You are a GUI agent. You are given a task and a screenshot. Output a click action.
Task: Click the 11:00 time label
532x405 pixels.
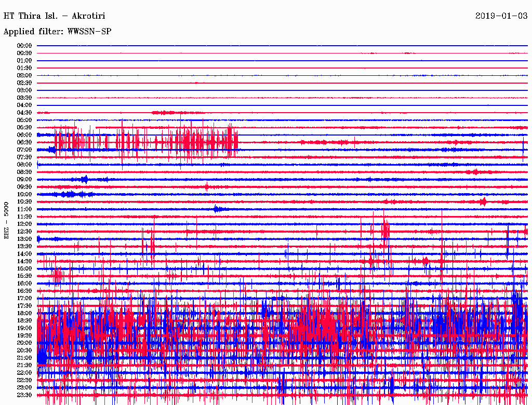coord(24,209)
